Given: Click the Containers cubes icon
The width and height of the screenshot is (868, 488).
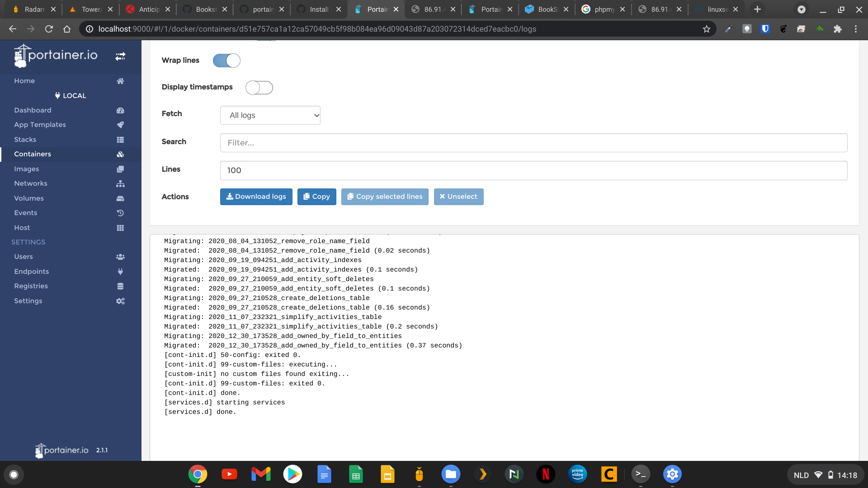Looking at the screenshot, I should click(120, 155).
